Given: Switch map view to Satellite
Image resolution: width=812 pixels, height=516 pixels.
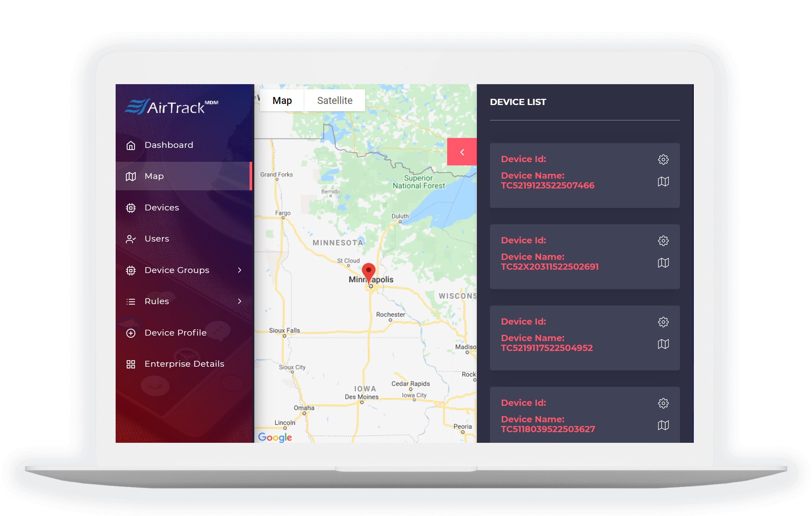Looking at the screenshot, I should [x=335, y=100].
